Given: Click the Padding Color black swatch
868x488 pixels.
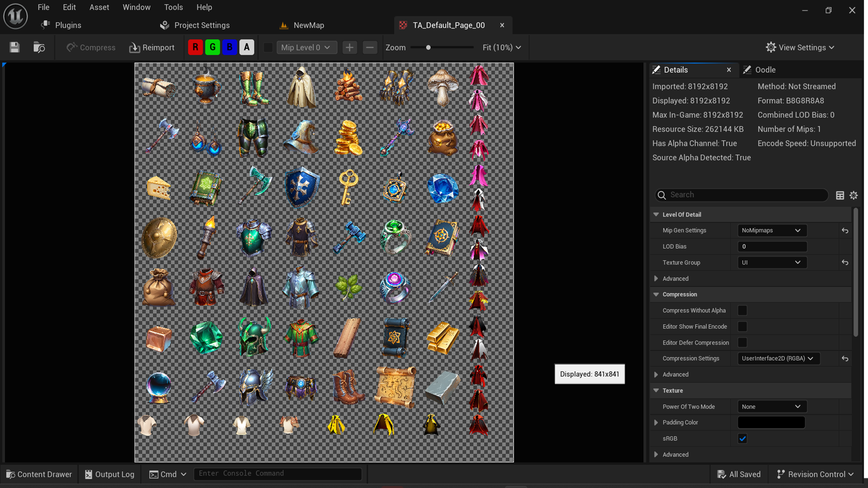Looking at the screenshot, I should coord(771,422).
